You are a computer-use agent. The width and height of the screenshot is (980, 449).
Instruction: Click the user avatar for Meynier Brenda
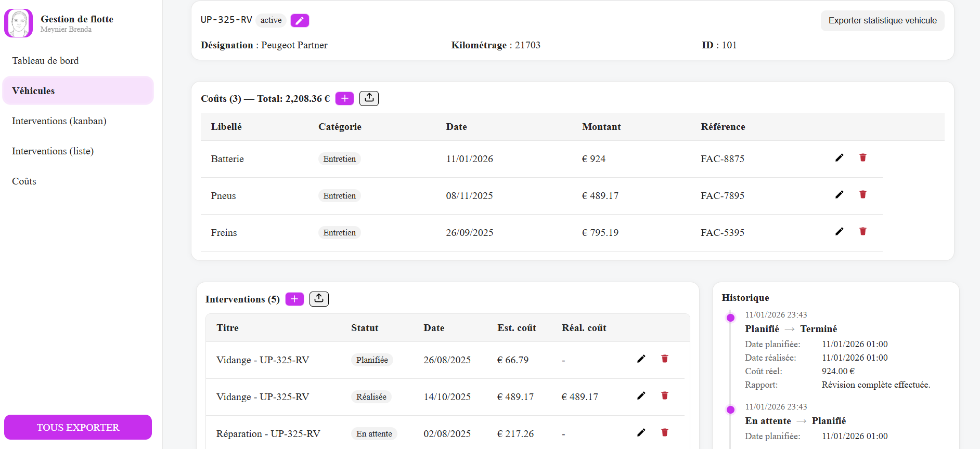(x=19, y=23)
